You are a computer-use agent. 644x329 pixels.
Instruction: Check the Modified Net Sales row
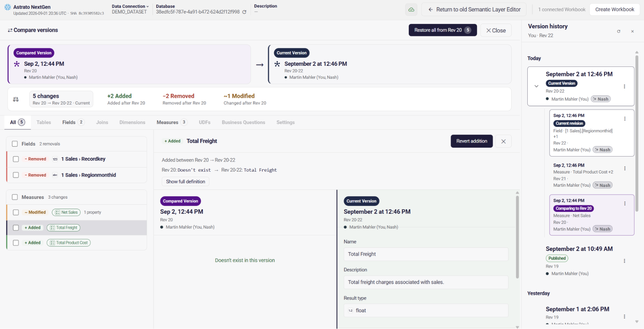pos(16,212)
